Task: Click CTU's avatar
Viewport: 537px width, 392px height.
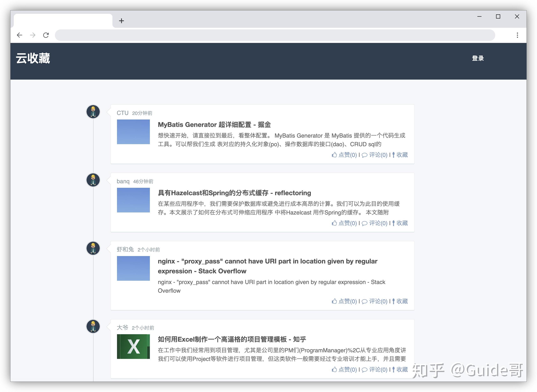Action: pos(93,111)
